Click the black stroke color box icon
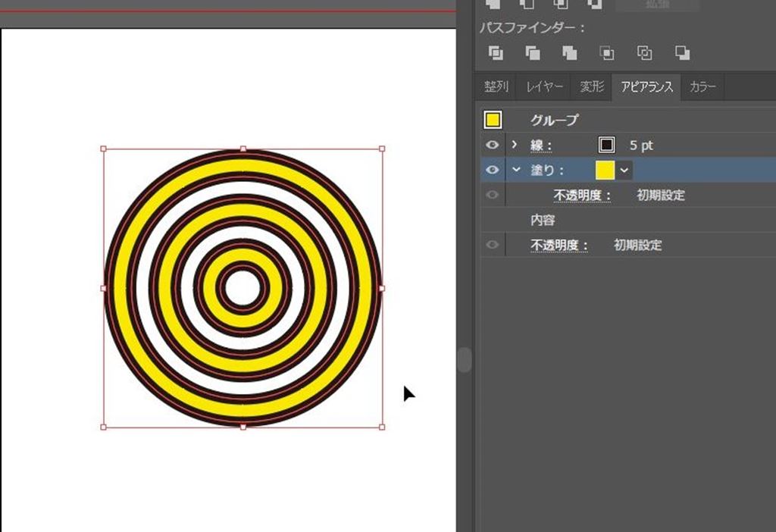The image size is (776, 532). pyautogui.click(x=605, y=145)
